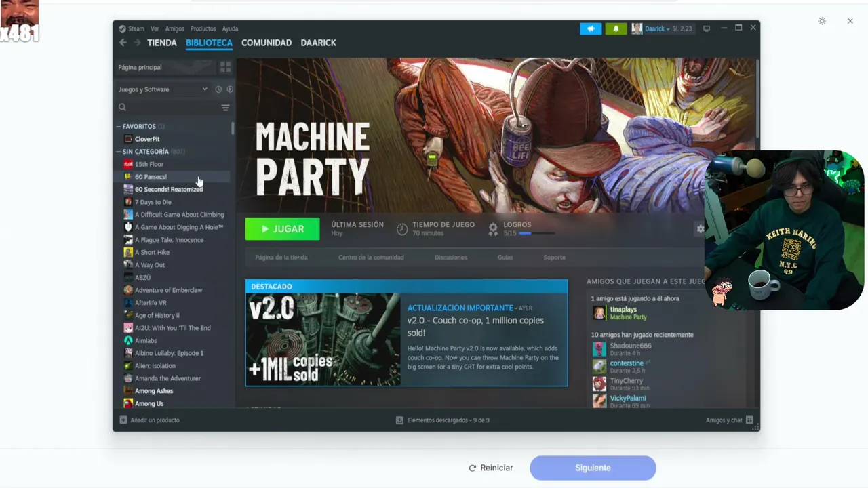Open Centro de la comunidad link
868x488 pixels.
(x=371, y=258)
